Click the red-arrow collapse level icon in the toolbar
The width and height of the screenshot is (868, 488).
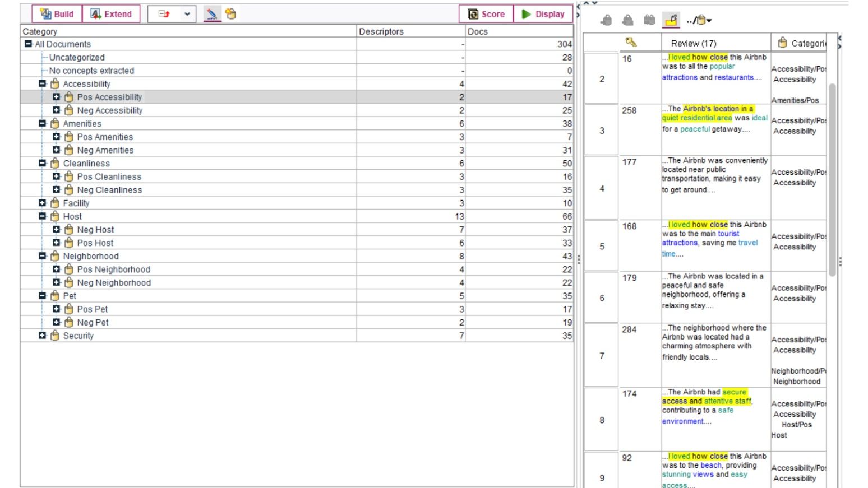(164, 14)
